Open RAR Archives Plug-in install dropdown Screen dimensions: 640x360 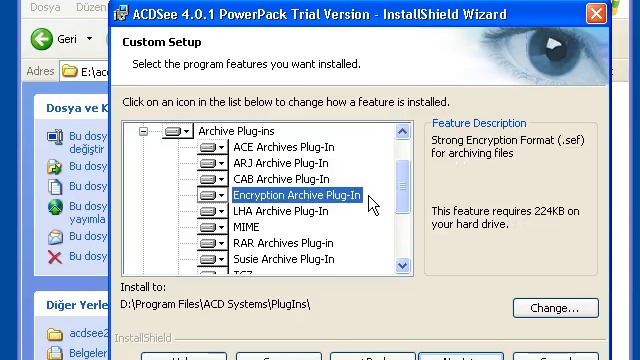click(212, 243)
